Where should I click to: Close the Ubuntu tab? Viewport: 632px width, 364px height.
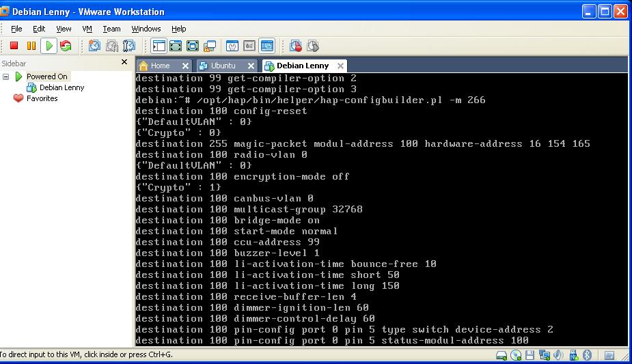click(251, 66)
